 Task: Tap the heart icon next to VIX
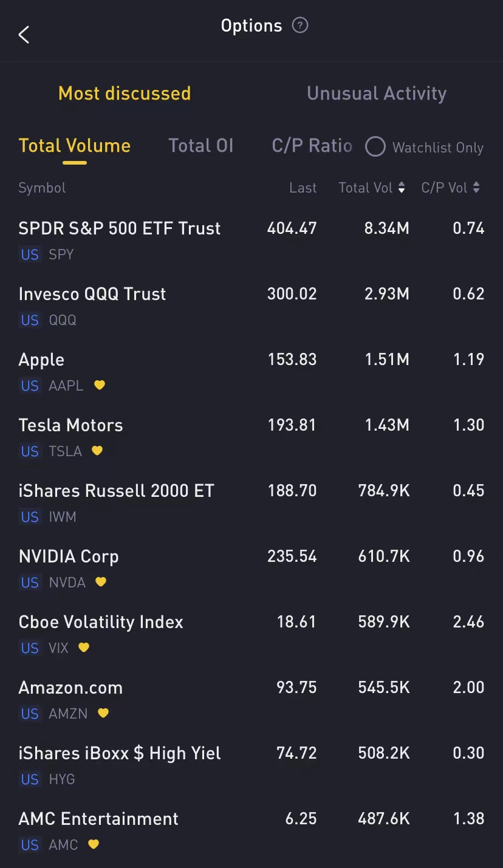coord(84,648)
